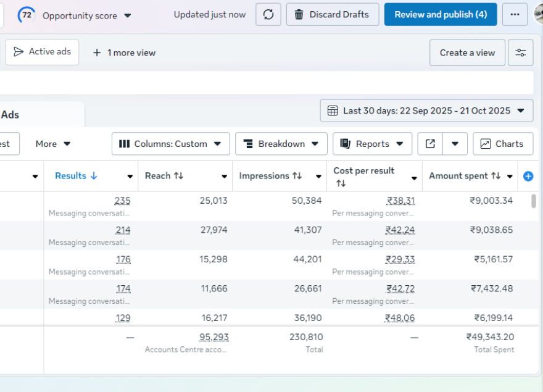Image resolution: width=543 pixels, height=392 pixels.
Task: Open the filter settings sliders icon
Action: 520,52
